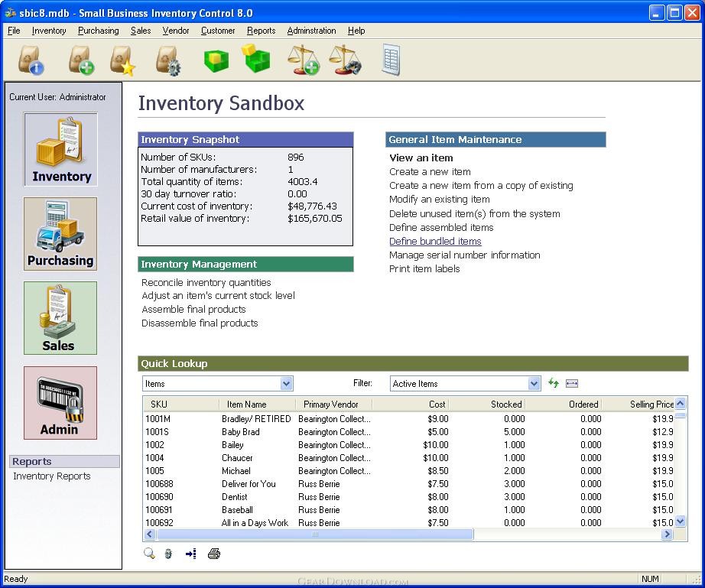Image resolution: width=705 pixels, height=588 pixels.
Task: Click the horizontal scrollbar right arrow
Action: click(x=668, y=534)
